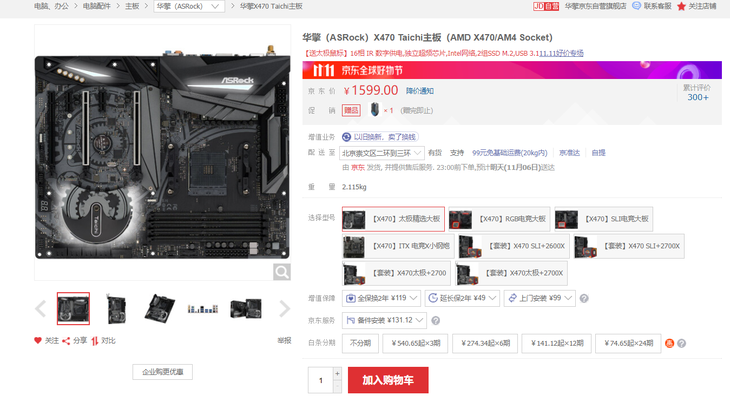
Task: Click the 联系客服 chat icon
Action: pyautogui.click(x=636, y=6)
